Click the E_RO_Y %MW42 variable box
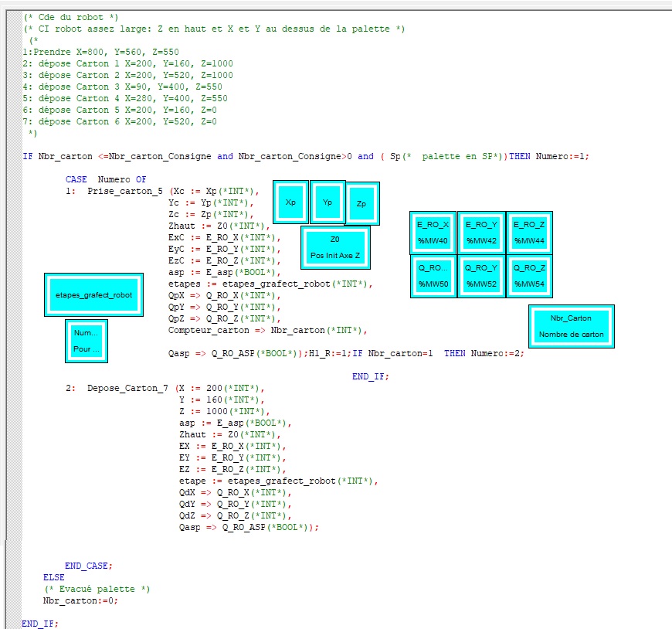 [481, 233]
